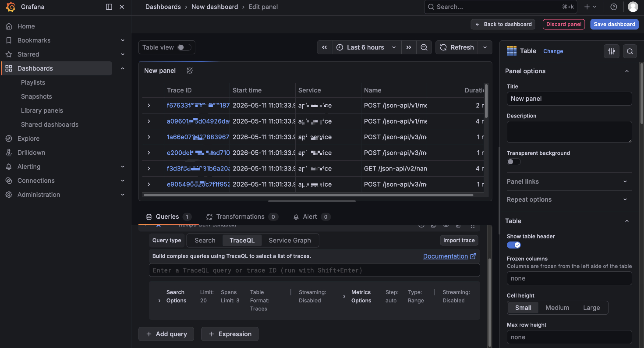Expand Connections section chevron
Screen dimensions: 644x348
pyautogui.click(x=122, y=181)
